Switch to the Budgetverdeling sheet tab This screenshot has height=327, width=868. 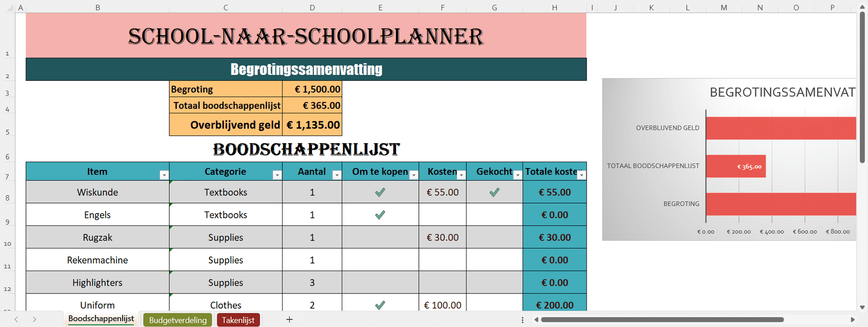177,319
